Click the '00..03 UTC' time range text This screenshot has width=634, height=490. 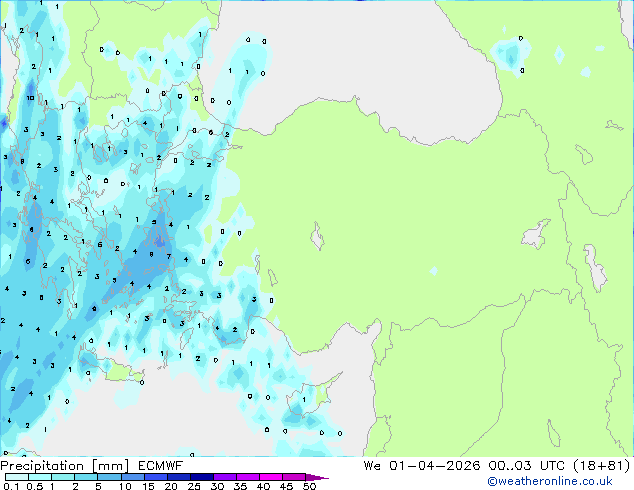pos(526,466)
